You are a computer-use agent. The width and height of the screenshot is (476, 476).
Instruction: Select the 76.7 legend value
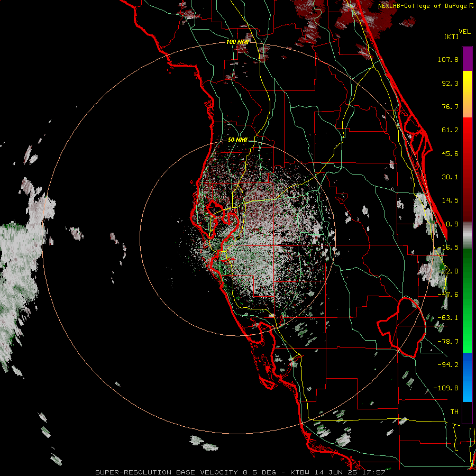pyautogui.click(x=450, y=106)
